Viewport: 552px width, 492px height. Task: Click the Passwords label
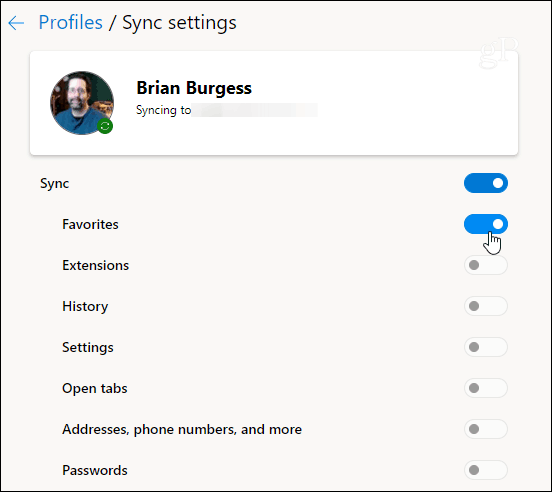[x=95, y=470]
